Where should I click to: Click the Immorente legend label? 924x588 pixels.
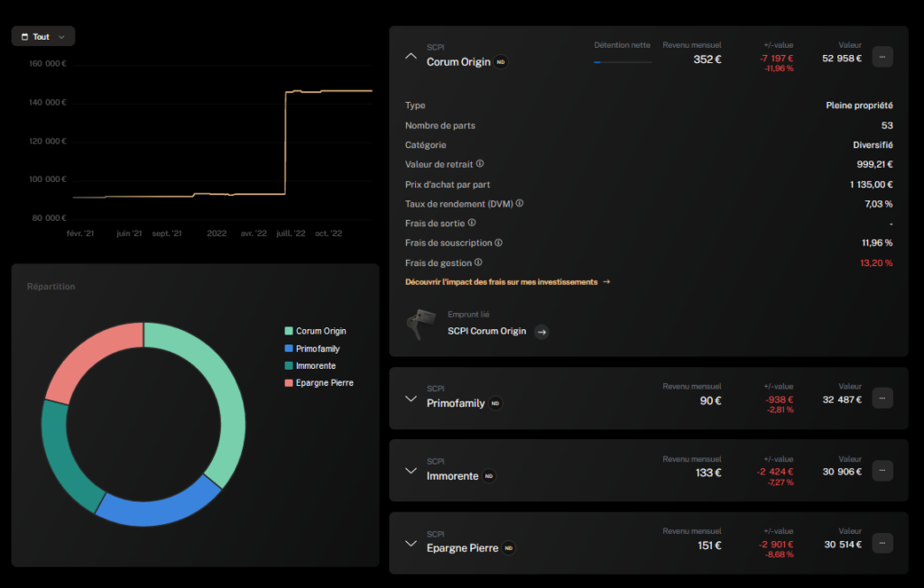pyautogui.click(x=316, y=366)
